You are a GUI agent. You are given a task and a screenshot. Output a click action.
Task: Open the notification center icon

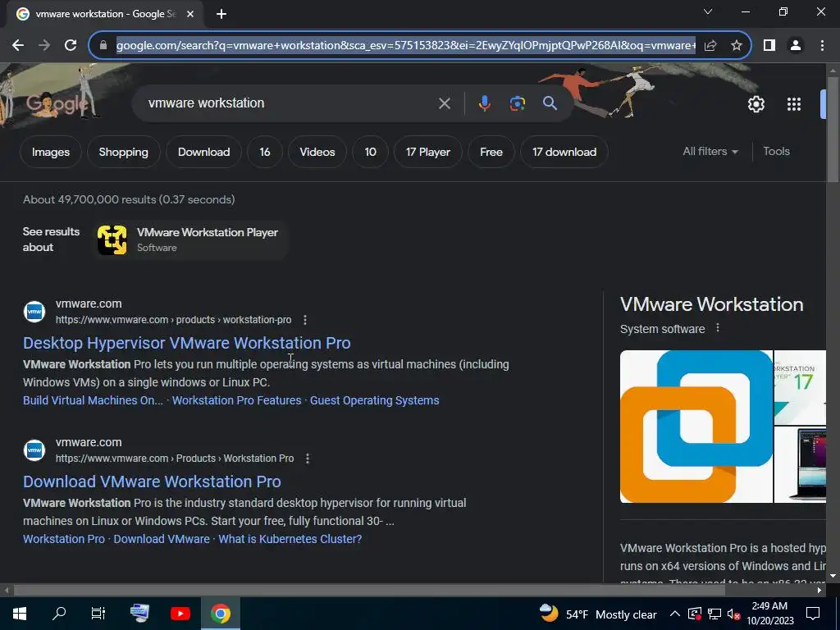click(813, 614)
